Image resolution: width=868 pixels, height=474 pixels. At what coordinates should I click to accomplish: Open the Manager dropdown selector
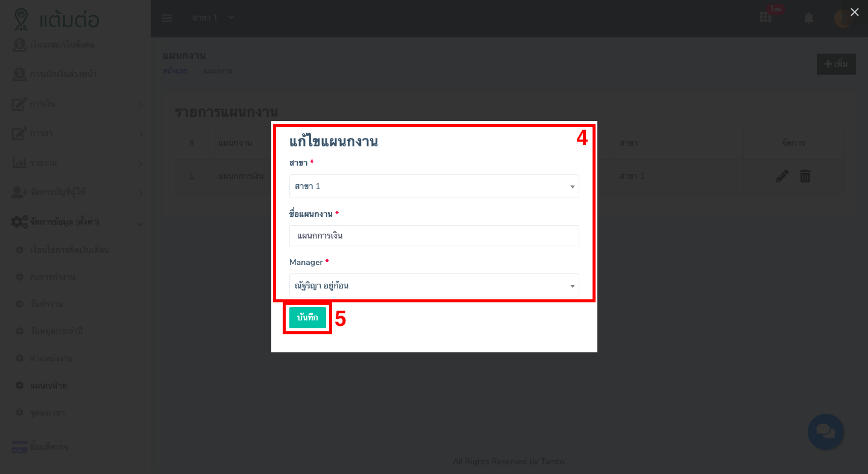434,285
